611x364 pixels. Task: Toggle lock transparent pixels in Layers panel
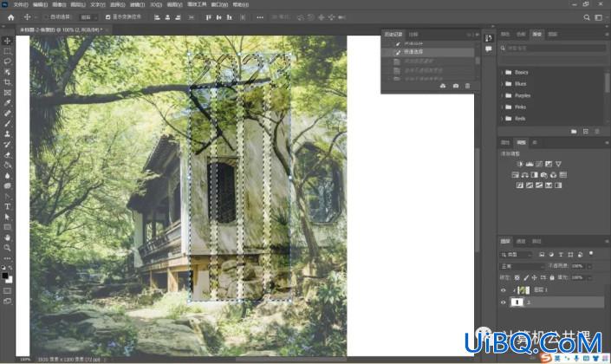(517, 278)
